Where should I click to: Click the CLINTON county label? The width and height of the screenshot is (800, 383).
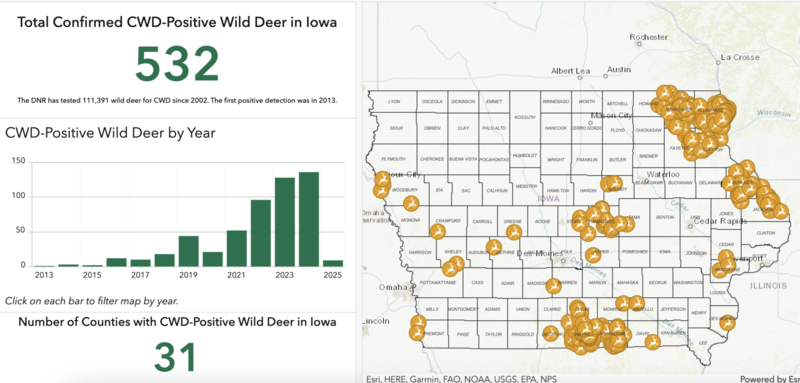click(766, 233)
